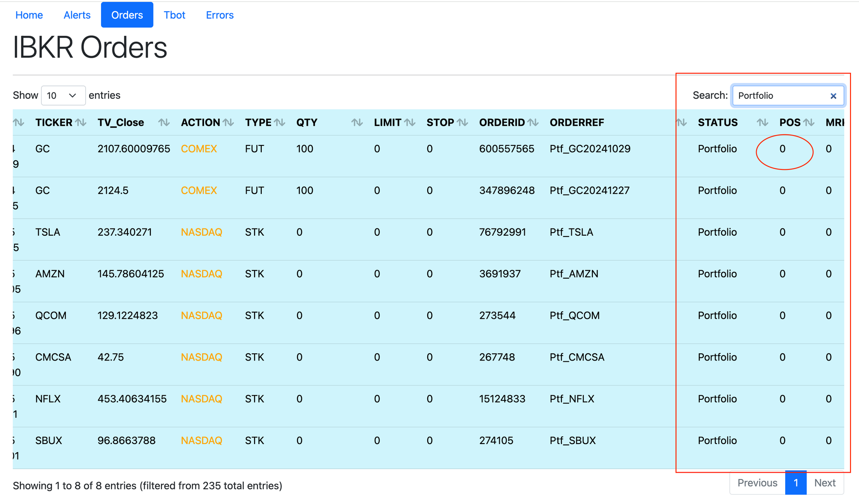Click the Previous pagination button
Screen dimensions: 859x504
(757, 483)
